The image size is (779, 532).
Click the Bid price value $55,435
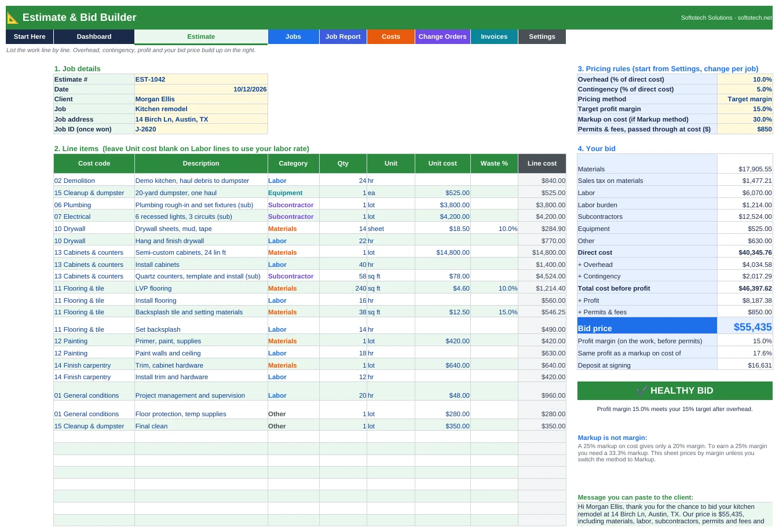coord(745,326)
